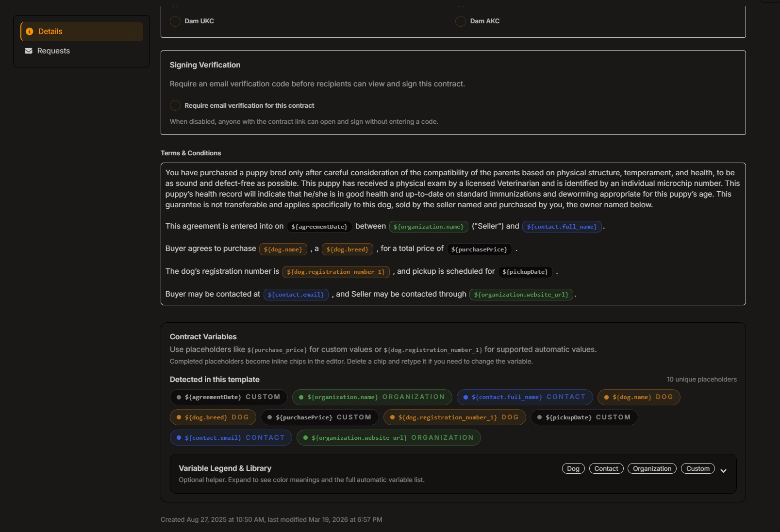Viewport: 780px width, 532px height.
Task: Select the detected ${dog.name} placeholder chip
Action: pyautogui.click(x=639, y=397)
